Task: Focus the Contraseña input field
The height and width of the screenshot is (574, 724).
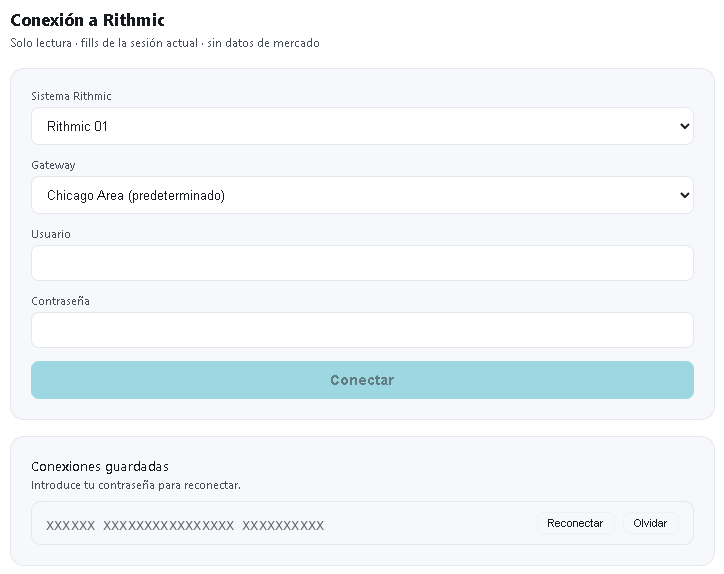Action: tap(362, 330)
